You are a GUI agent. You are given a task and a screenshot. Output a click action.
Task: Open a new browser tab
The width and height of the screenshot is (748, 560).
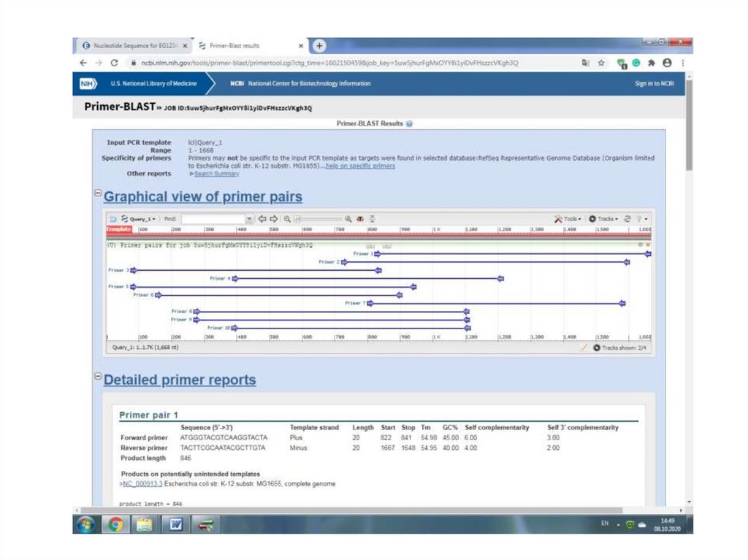[318, 45]
